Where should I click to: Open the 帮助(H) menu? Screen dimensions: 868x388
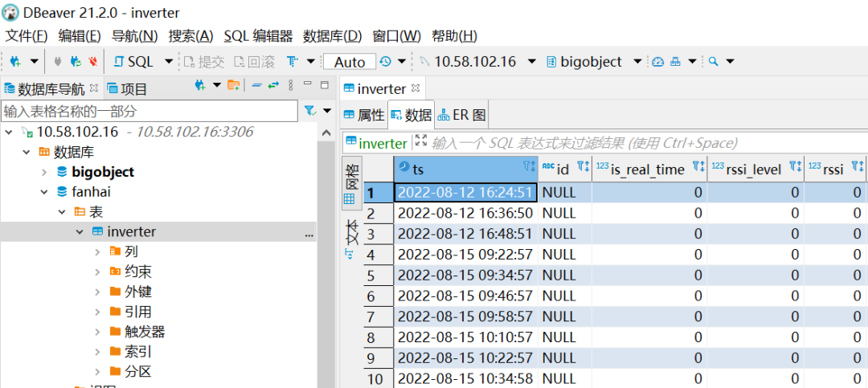point(454,36)
